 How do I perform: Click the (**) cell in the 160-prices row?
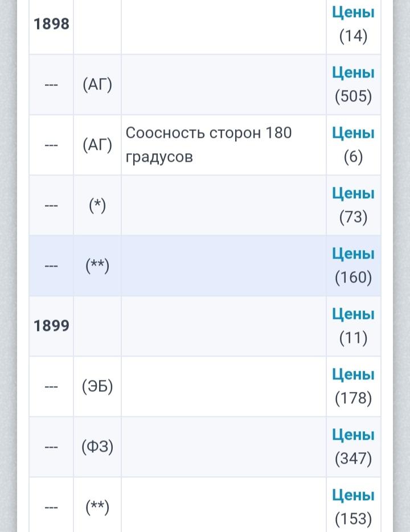click(97, 265)
